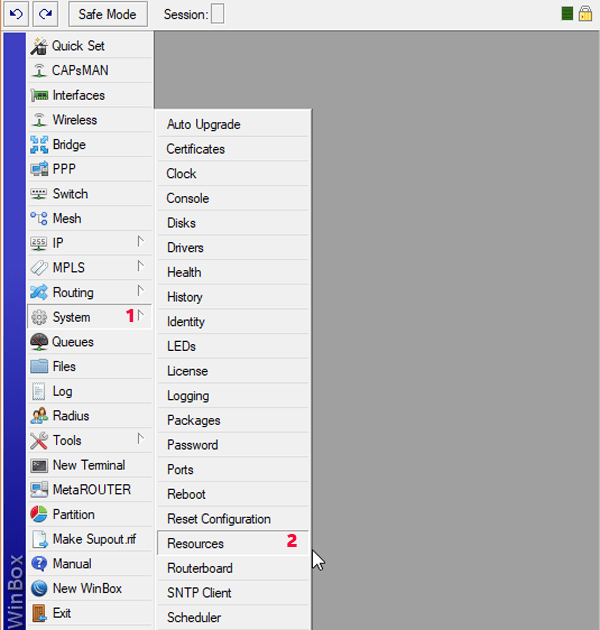Screen dimensions: 600x630
Task: Expand the MPLS submenu arrow
Action: 140,266
